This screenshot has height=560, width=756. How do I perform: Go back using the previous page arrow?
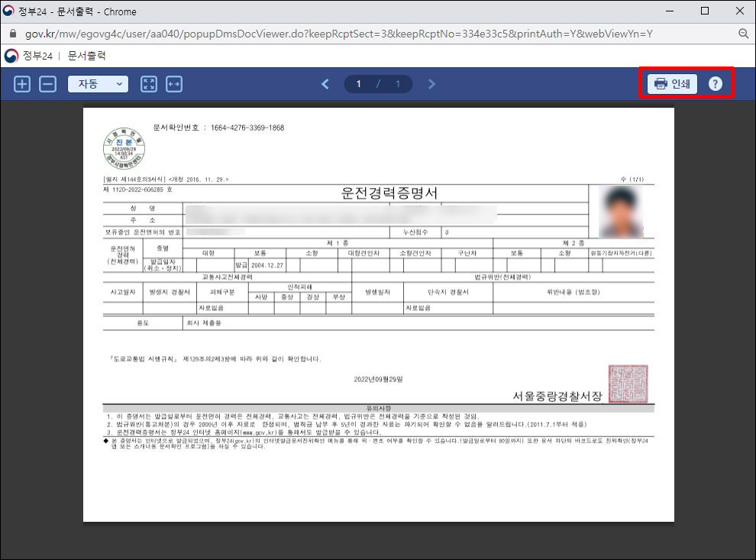point(324,84)
